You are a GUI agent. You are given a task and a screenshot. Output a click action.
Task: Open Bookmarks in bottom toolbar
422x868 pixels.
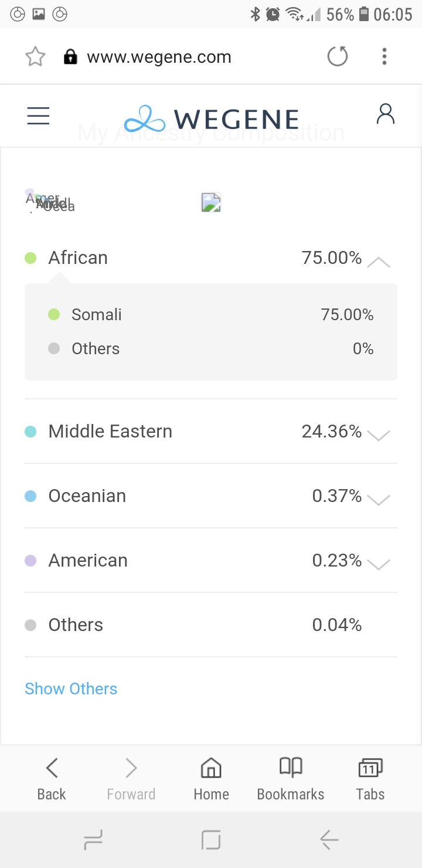[291, 779]
